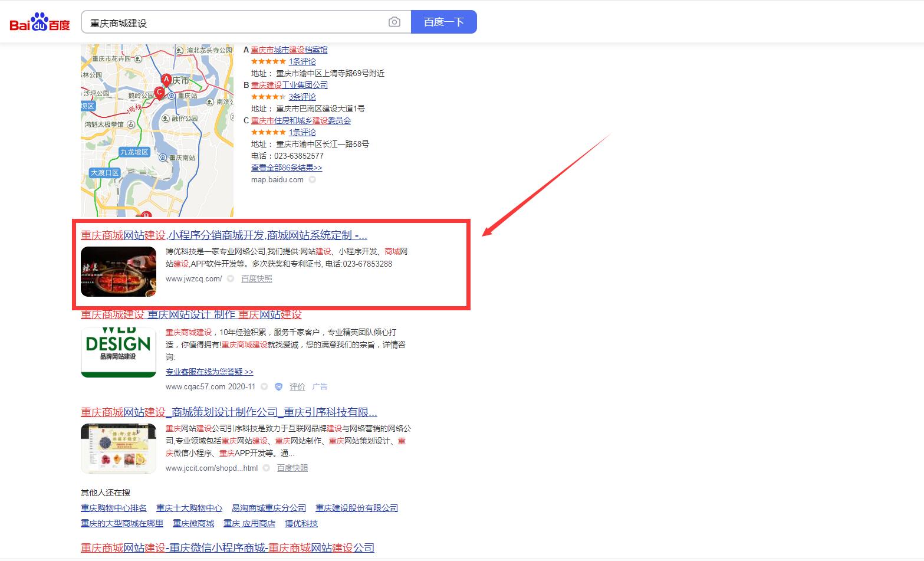Click the Baidu logo

(x=40, y=22)
